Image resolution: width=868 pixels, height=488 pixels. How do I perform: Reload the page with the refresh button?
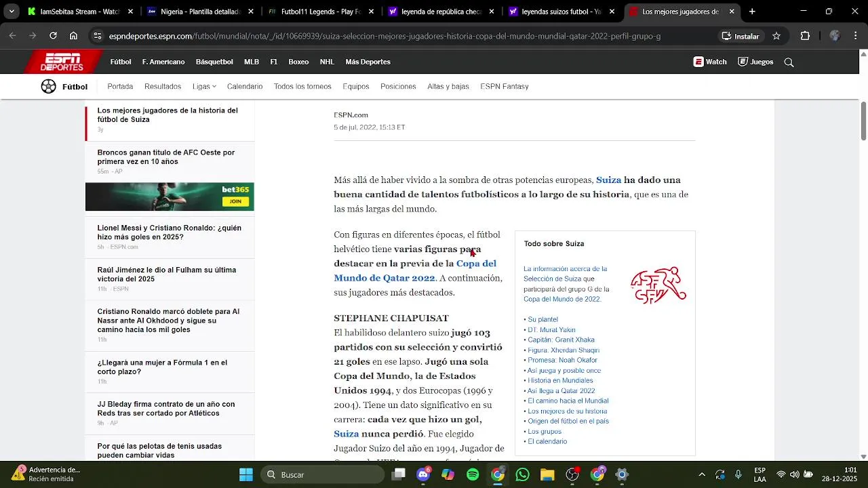coord(53,36)
